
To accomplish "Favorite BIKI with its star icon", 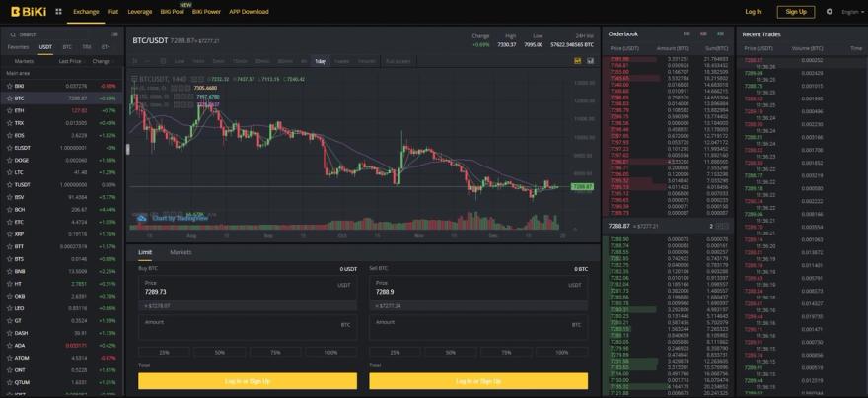I will (10, 87).
